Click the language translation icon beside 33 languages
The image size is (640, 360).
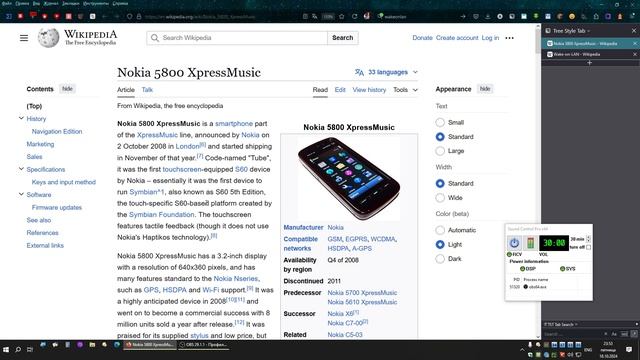[x=359, y=72]
